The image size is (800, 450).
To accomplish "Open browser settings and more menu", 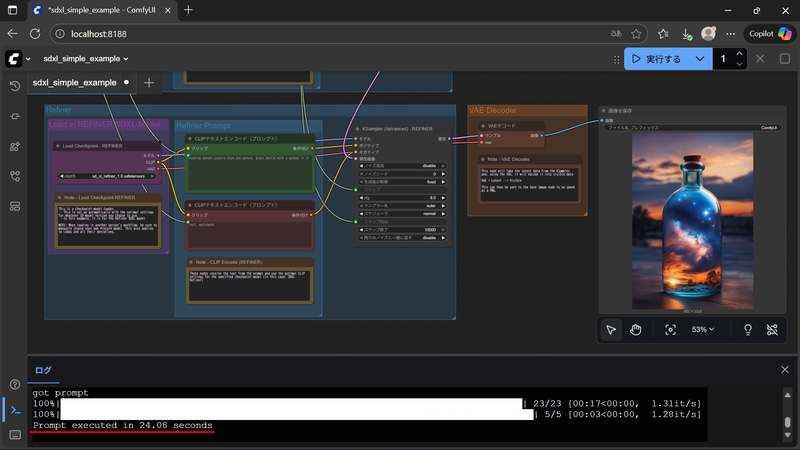I will (731, 34).
